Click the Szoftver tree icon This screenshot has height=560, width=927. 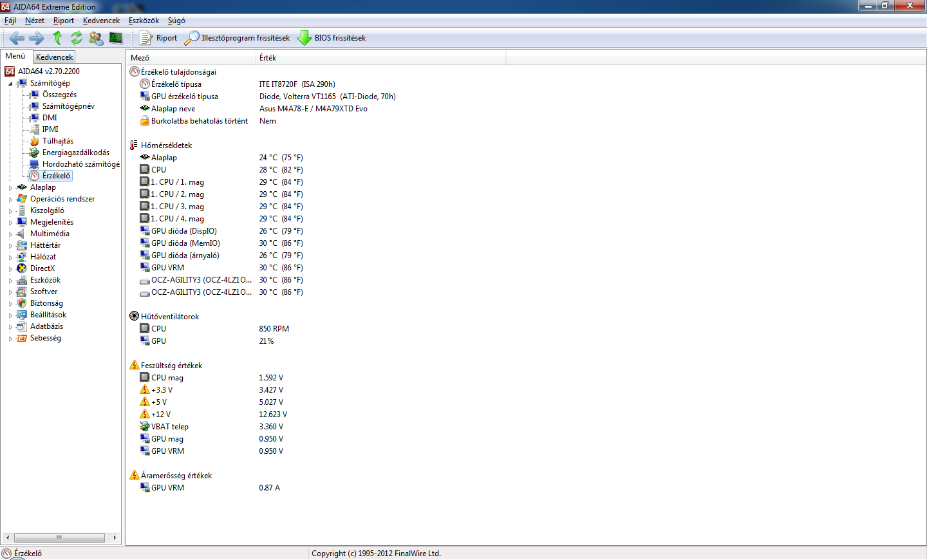[22, 292]
